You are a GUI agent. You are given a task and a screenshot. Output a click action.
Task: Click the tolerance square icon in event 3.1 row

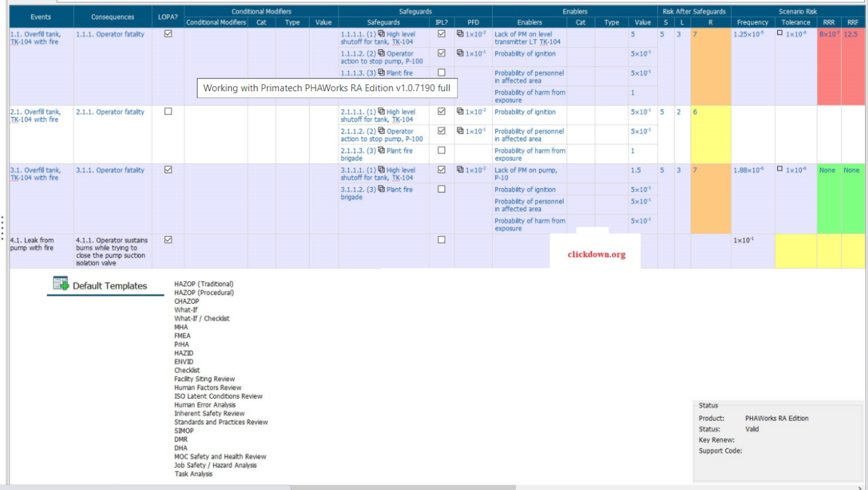click(780, 170)
